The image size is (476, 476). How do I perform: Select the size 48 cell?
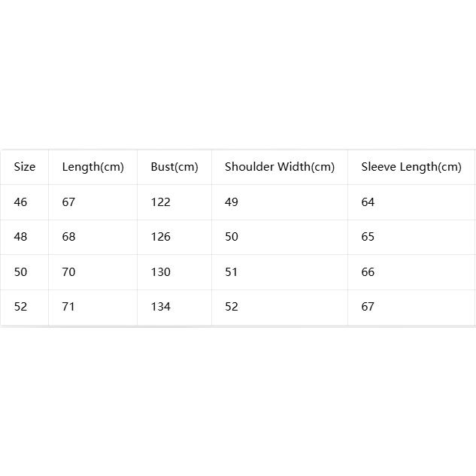pos(20,237)
